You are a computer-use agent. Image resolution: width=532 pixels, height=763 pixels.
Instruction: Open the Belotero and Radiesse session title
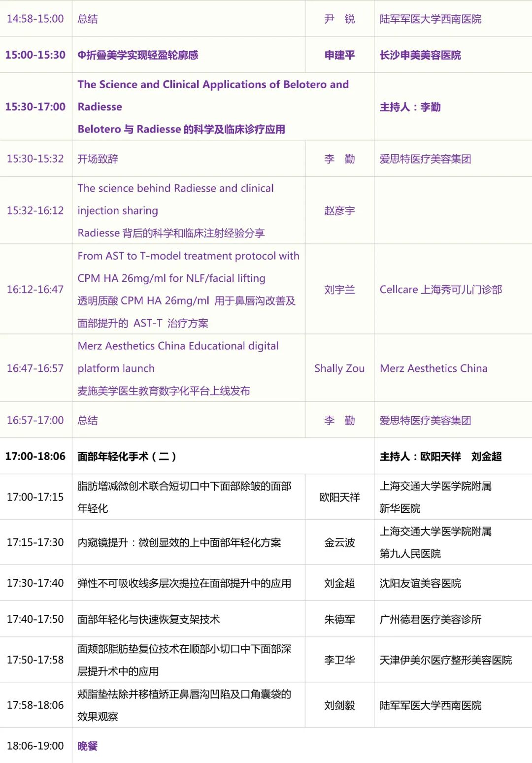click(x=212, y=106)
